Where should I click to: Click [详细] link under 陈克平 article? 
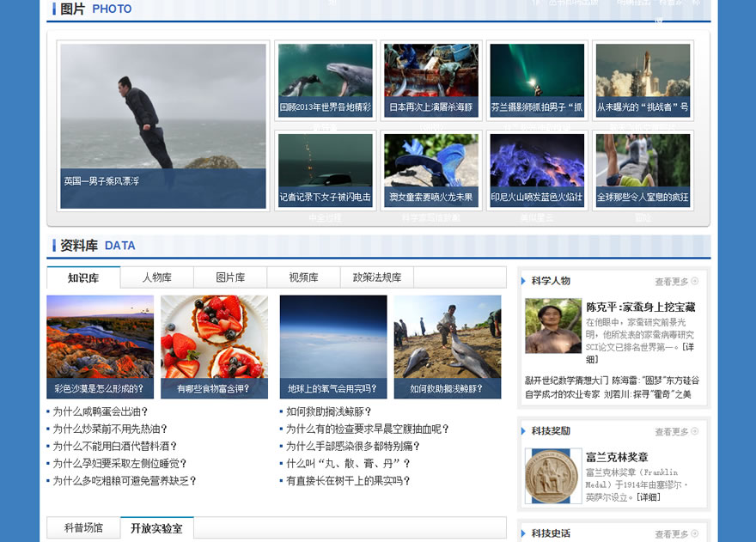pyautogui.click(x=640, y=353)
